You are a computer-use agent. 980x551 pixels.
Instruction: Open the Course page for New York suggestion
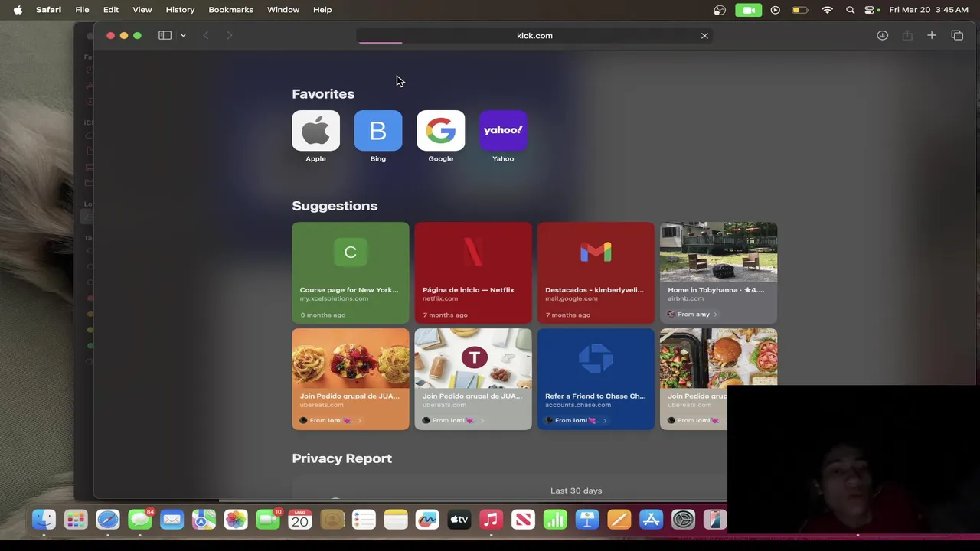click(x=351, y=272)
